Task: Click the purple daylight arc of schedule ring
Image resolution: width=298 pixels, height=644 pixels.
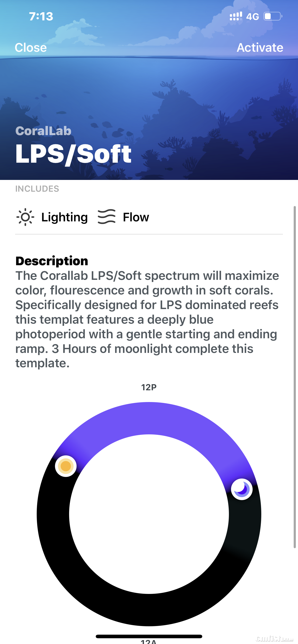Action: [149, 418]
